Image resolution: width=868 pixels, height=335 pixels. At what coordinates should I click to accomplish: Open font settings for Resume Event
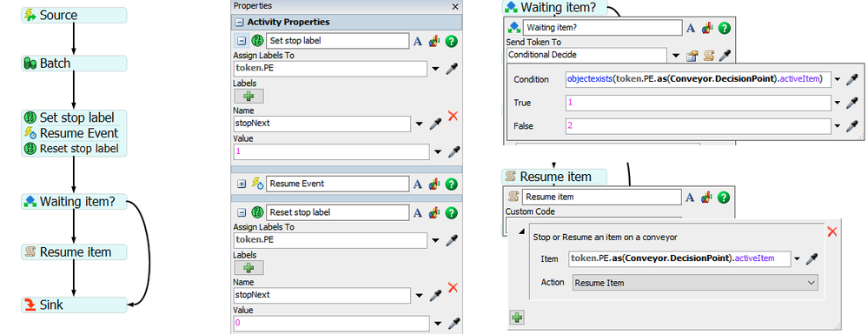(x=418, y=184)
